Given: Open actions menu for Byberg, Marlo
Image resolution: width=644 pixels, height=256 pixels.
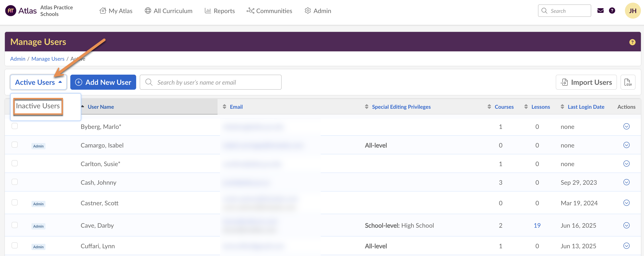Looking at the screenshot, I should [626, 126].
